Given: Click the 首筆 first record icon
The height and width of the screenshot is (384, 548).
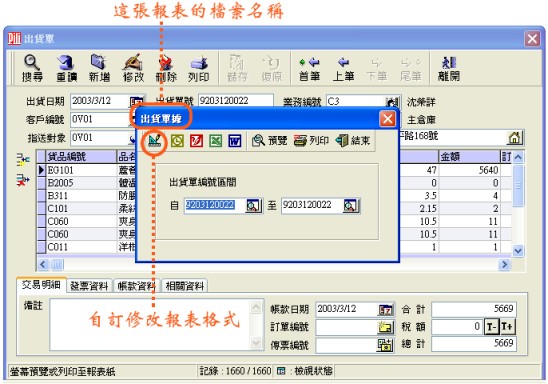Looking at the screenshot, I should (x=309, y=68).
